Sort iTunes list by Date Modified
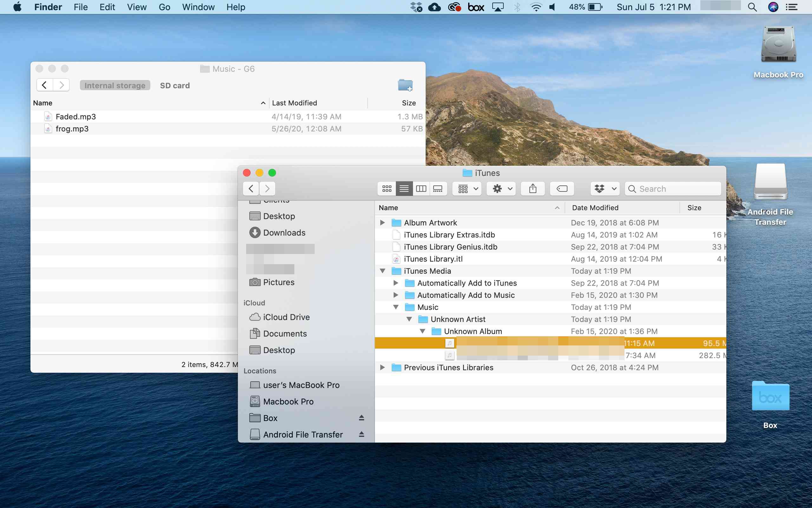Screen dimensions: 812x508 (x=622, y=208)
